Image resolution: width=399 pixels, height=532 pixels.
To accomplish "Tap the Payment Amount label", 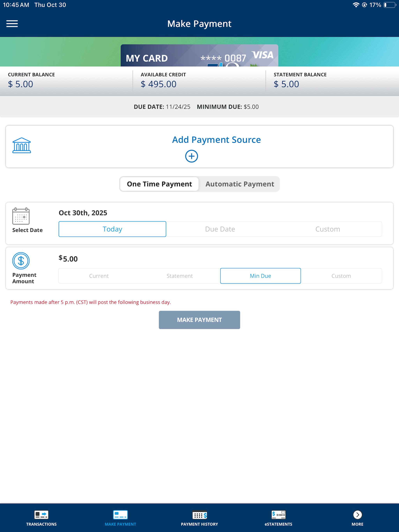I will 24,278.
